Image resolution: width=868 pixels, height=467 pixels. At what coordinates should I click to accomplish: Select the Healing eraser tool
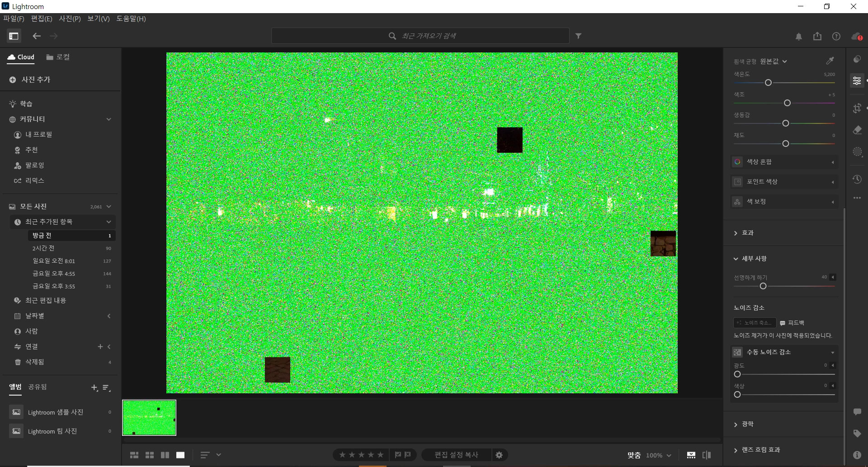(x=857, y=130)
